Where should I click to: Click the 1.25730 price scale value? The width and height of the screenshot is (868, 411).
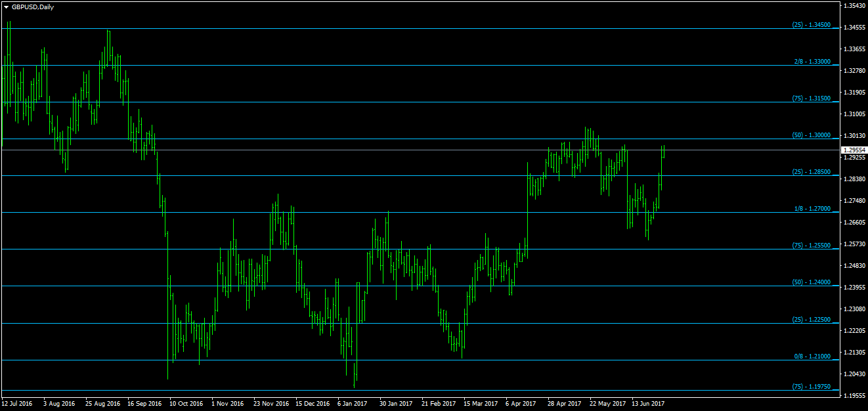[x=853, y=244]
